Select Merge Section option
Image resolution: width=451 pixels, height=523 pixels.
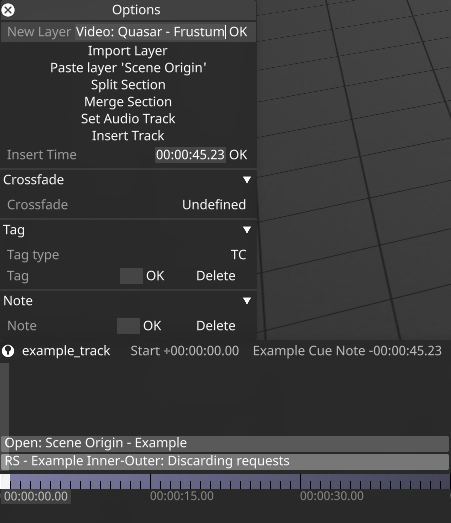click(128, 102)
